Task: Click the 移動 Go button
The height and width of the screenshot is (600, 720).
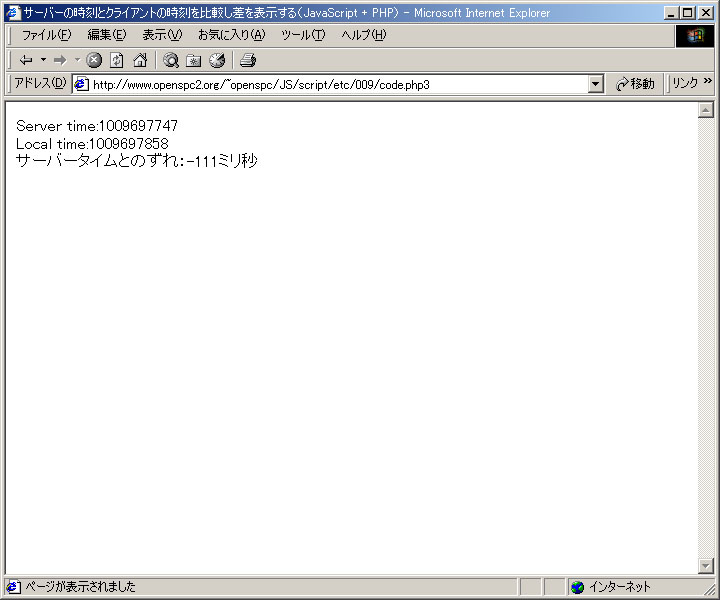Action: click(636, 84)
